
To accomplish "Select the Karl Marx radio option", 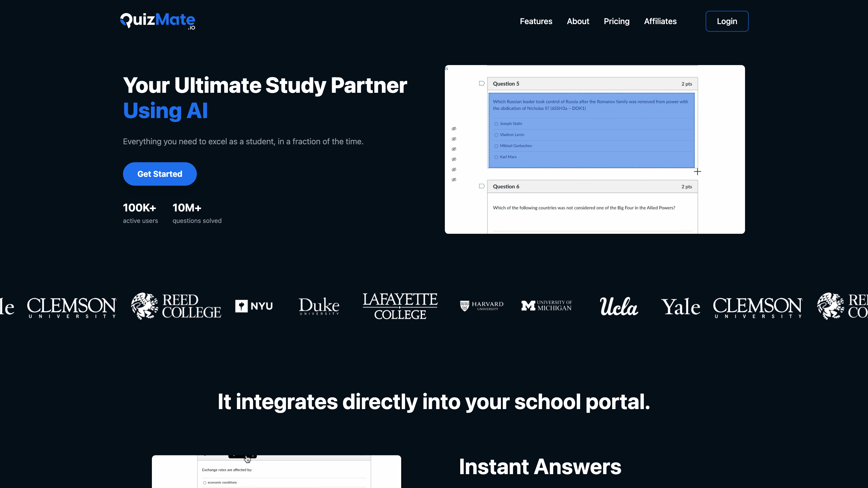I will pos(496,157).
